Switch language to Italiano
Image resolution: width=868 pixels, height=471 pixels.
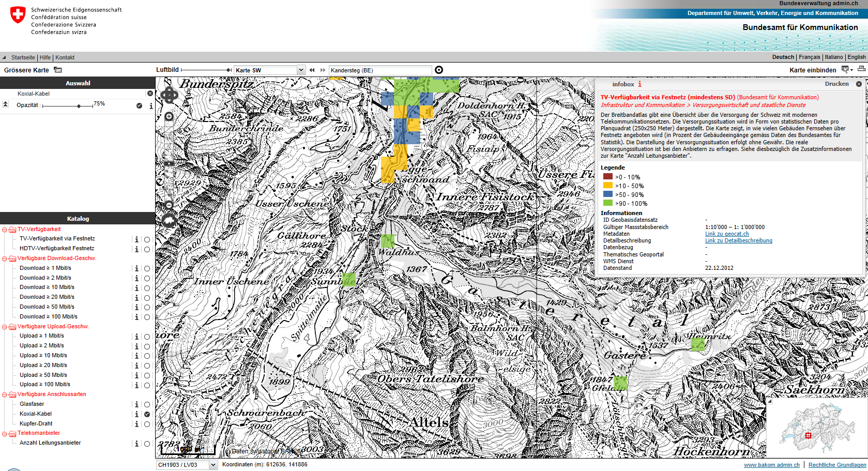(834, 57)
